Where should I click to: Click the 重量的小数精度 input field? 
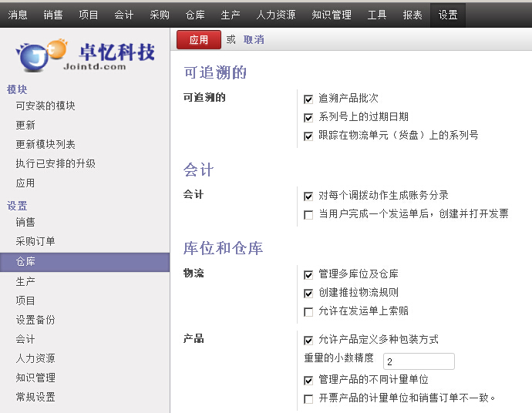pyautogui.click(x=419, y=361)
